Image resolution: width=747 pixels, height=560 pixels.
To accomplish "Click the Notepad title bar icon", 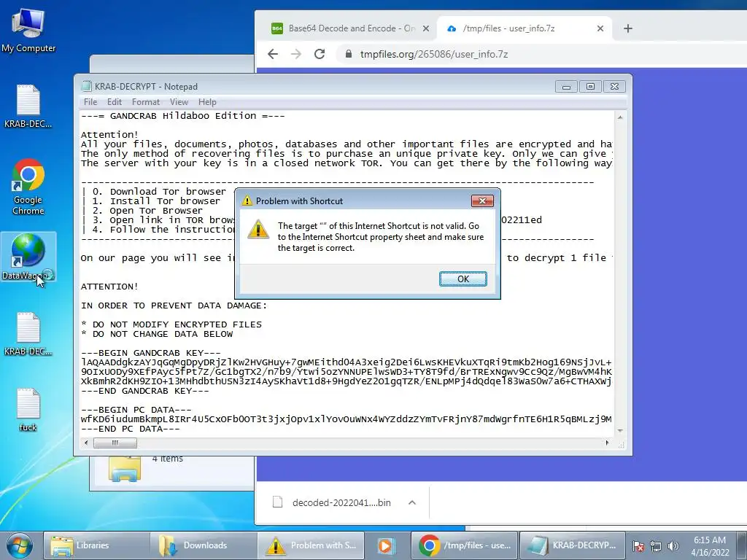I will [86, 86].
